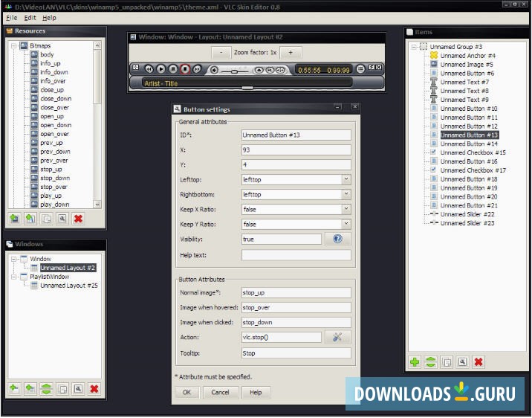Click the highlighted stop button in skin preview
Viewport: 532px width, 418px height.
point(185,69)
